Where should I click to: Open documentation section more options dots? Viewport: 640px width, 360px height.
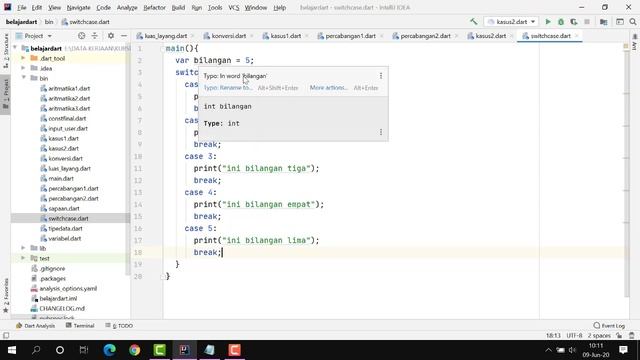click(x=381, y=132)
